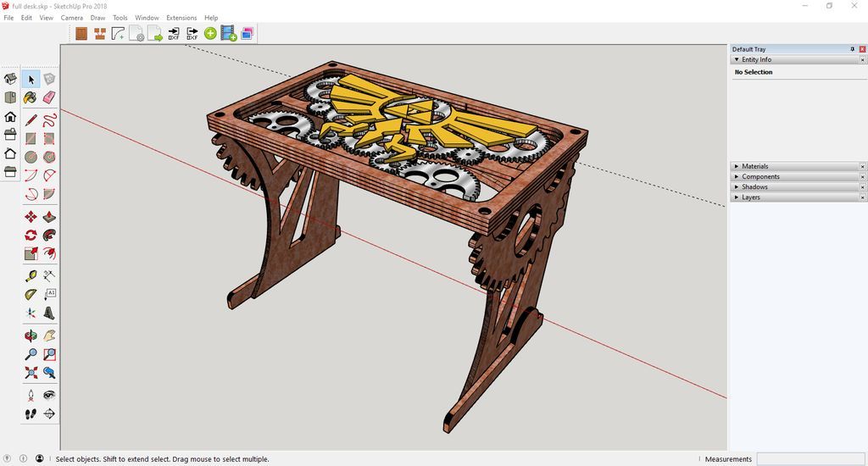868x466 pixels.
Task: Expand the Materials panel
Action: 737,166
